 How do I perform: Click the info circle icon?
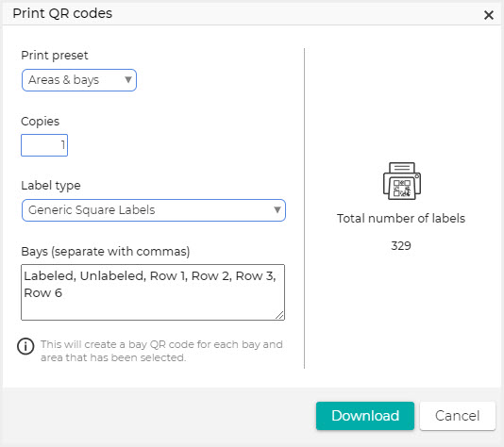coord(25,346)
